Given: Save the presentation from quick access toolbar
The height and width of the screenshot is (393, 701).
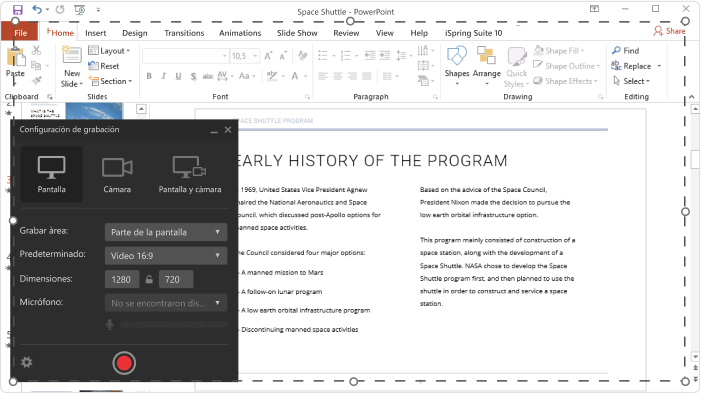Looking at the screenshot, I should [x=17, y=10].
